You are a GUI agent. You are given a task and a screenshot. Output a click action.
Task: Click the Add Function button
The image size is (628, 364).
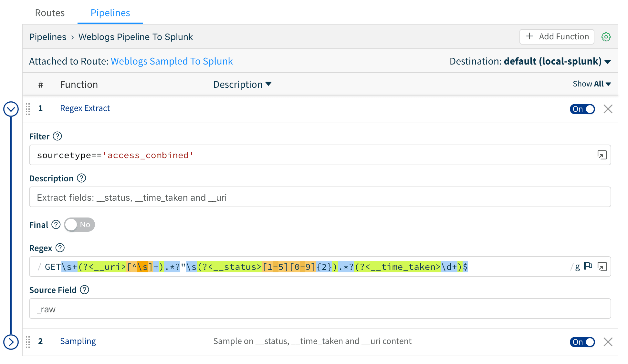557,36
